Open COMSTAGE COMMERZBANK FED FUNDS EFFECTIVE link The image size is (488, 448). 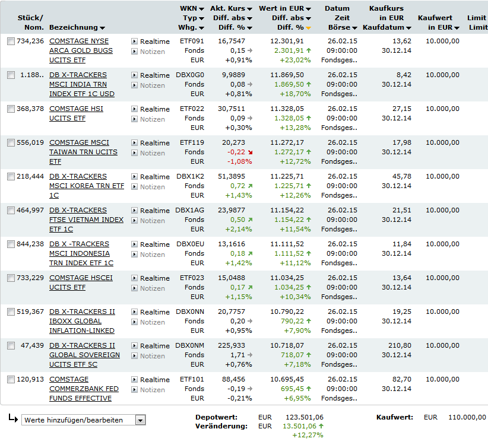pyautogui.click(x=84, y=389)
